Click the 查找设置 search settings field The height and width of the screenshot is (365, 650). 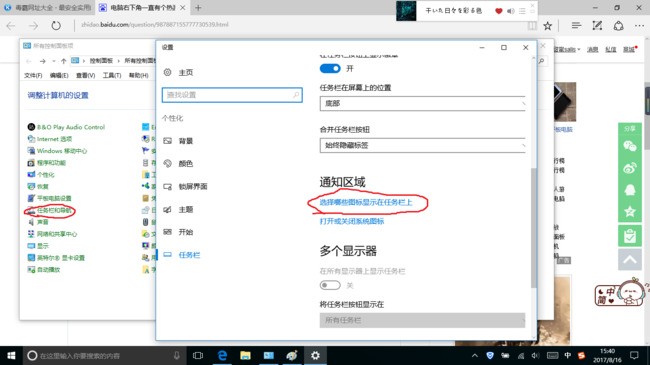pos(232,95)
